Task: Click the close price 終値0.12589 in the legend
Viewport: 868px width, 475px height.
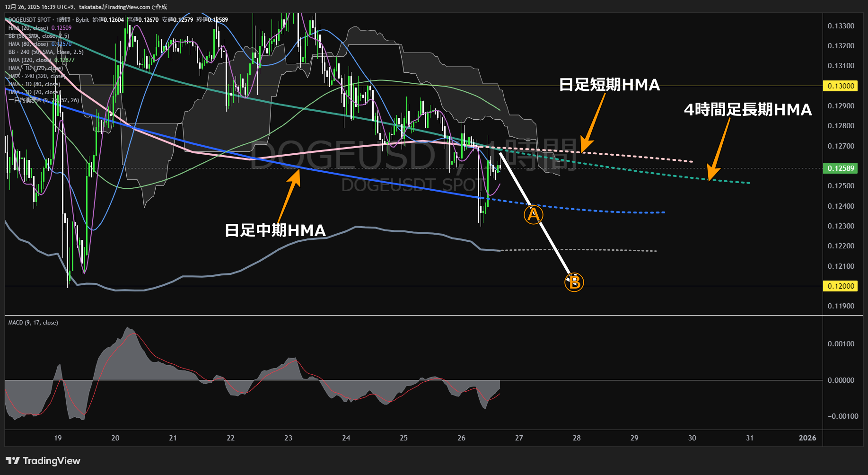Action: [x=212, y=20]
